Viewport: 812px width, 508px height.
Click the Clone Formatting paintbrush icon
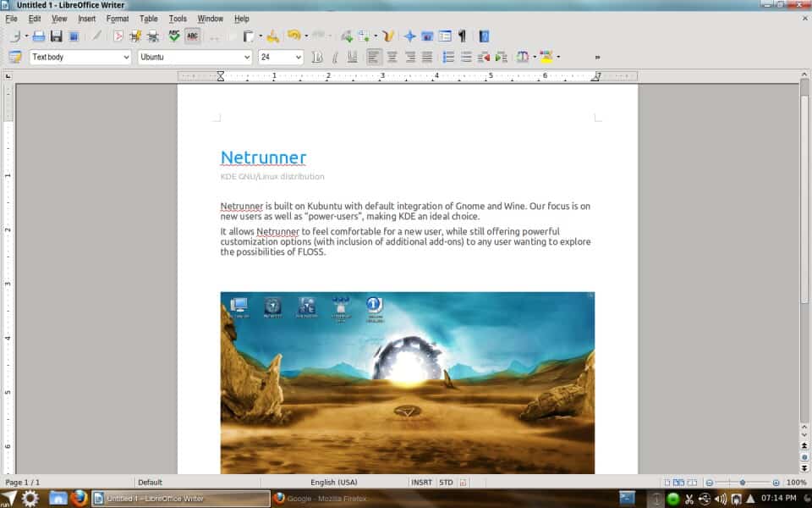273,36
